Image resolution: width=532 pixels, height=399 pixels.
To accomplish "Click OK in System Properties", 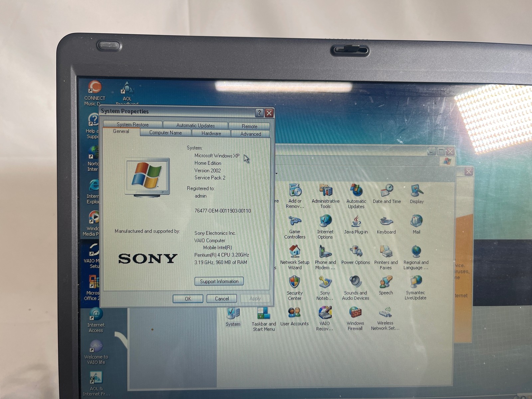I will 188,299.
